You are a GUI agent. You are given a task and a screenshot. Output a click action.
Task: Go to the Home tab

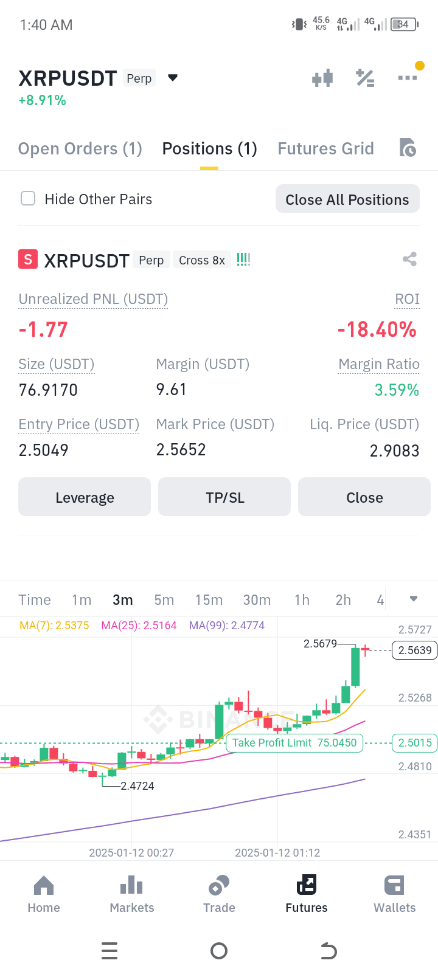[x=44, y=894]
